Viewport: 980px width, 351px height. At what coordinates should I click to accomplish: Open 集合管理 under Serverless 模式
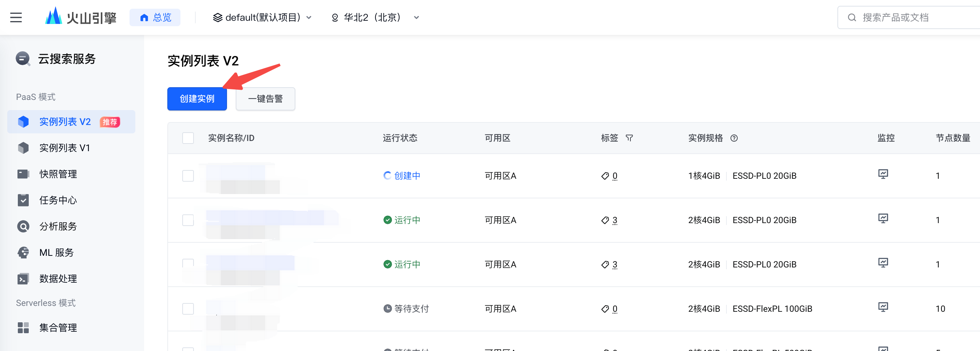point(71,327)
